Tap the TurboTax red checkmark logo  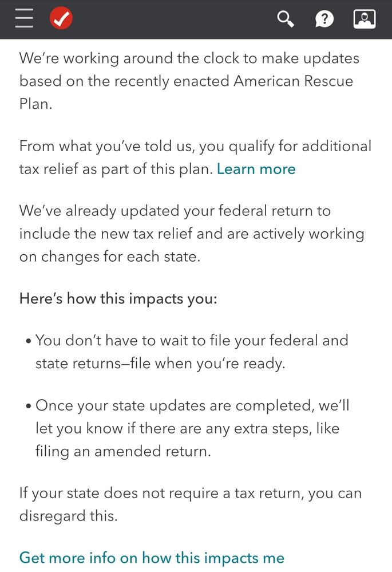click(x=61, y=19)
